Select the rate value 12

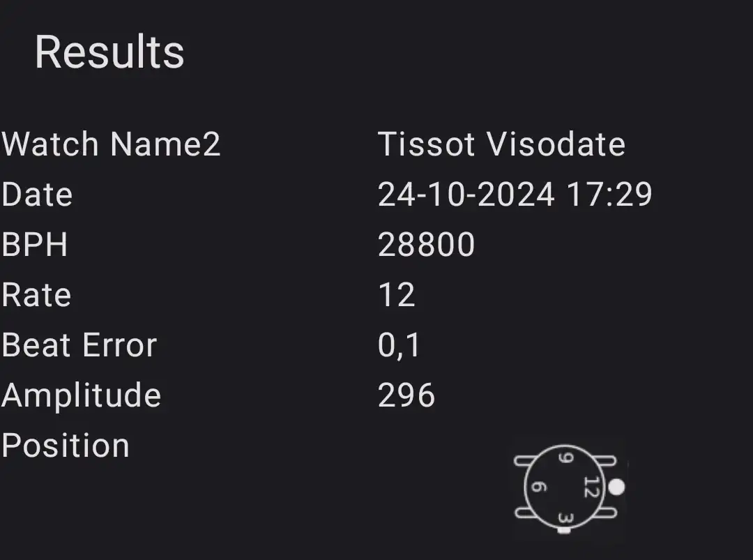coord(397,294)
